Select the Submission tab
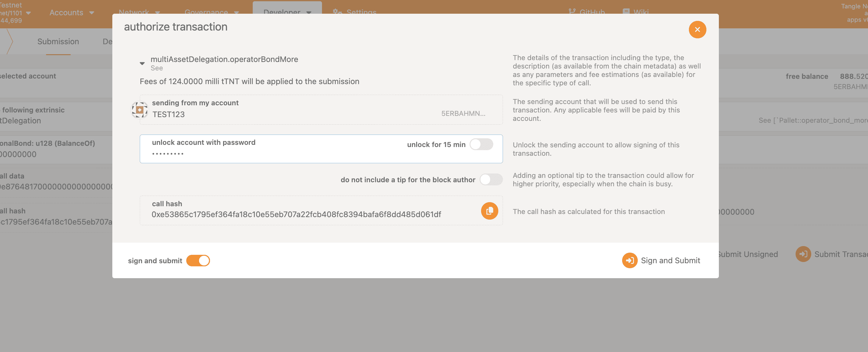 tap(58, 41)
